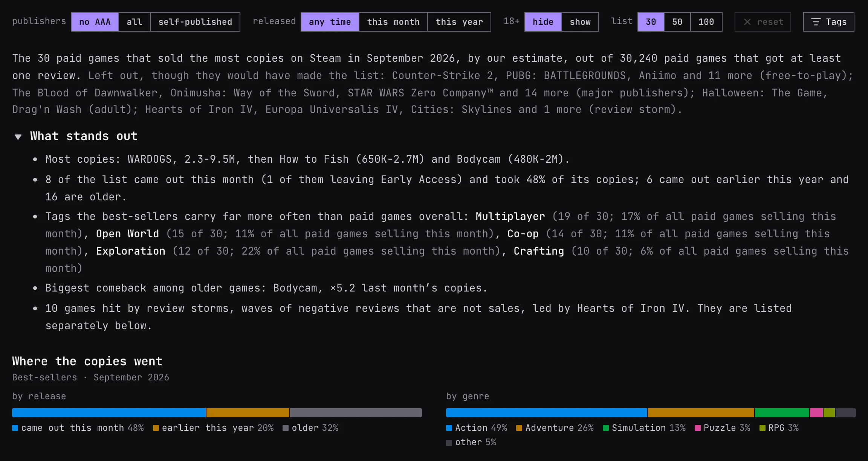868x461 pixels.
Task: Click 'came out this month 48%' legend swatch
Action: [x=15, y=428]
